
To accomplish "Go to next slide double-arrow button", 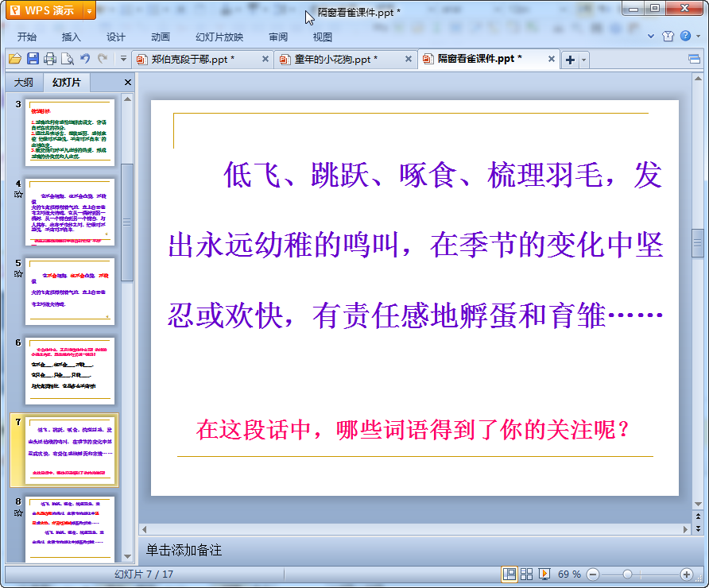I will coord(698,528).
